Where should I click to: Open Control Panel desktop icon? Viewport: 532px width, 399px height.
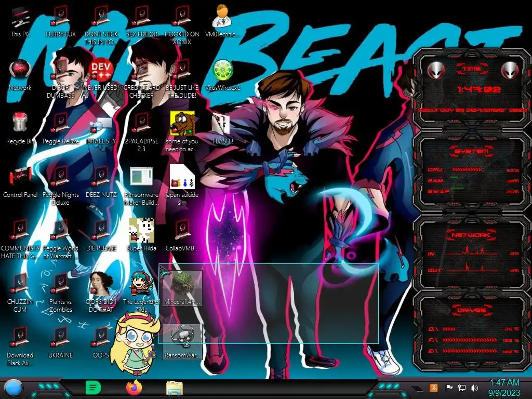pos(20,182)
